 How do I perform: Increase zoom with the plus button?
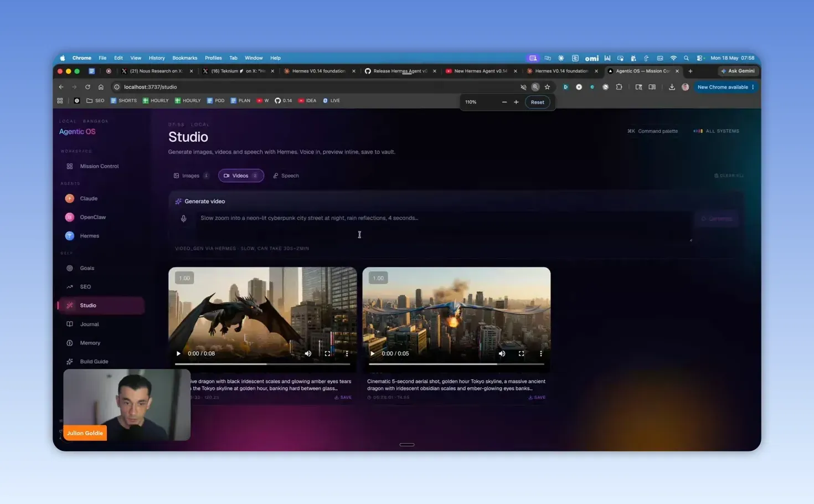coord(516,102)
